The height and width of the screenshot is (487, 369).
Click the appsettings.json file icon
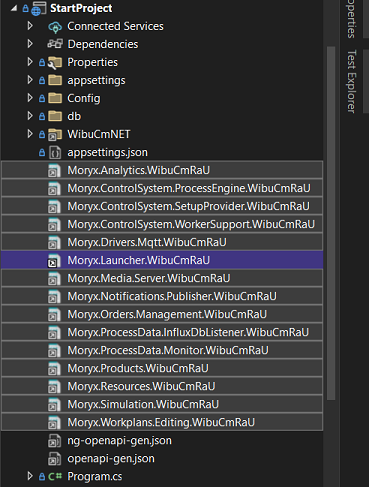pyautogui.click(x=55, y=152)
